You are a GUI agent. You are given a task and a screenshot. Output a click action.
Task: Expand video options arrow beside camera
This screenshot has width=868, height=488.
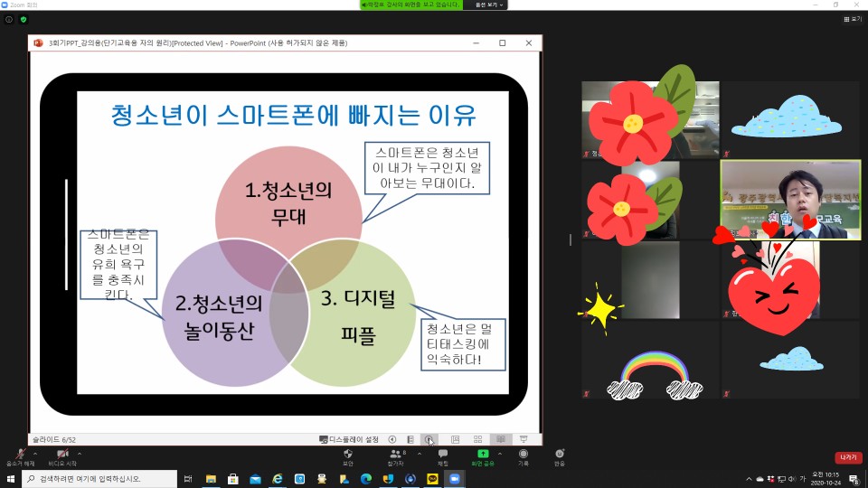(80, 454)
